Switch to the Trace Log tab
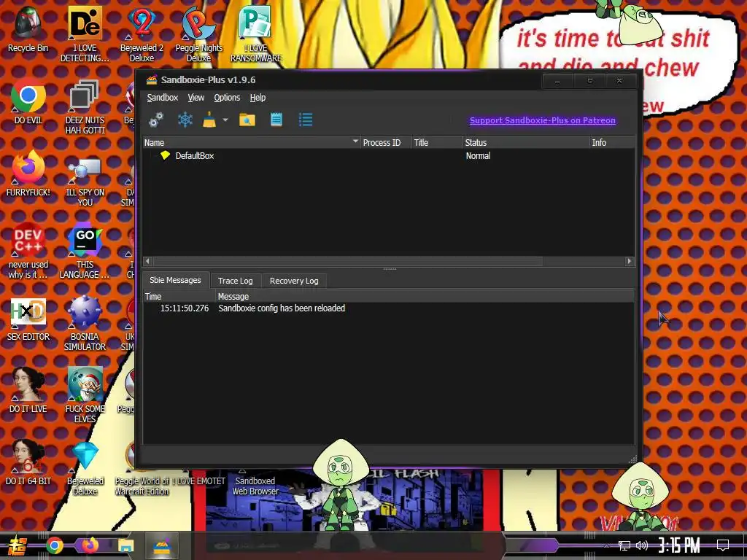747x560 pixels. (236, 281)
